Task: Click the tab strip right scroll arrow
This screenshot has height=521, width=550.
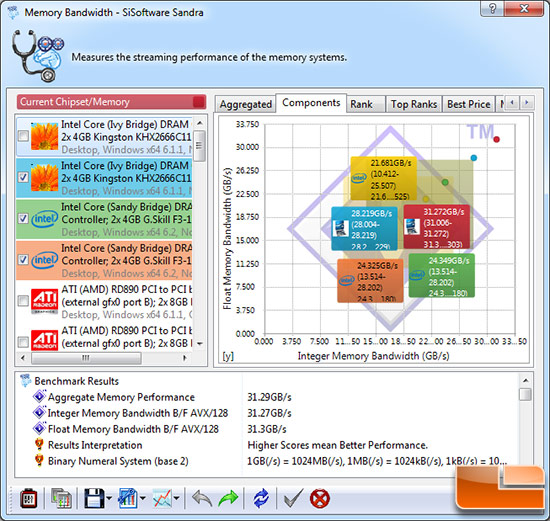Action: pos(526,102)
